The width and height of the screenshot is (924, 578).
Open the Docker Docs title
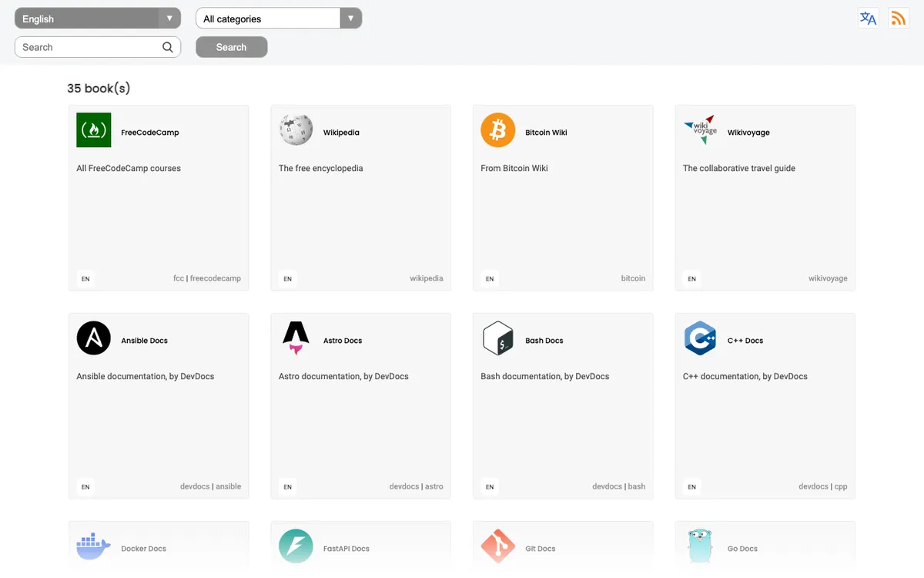point(143,549)
